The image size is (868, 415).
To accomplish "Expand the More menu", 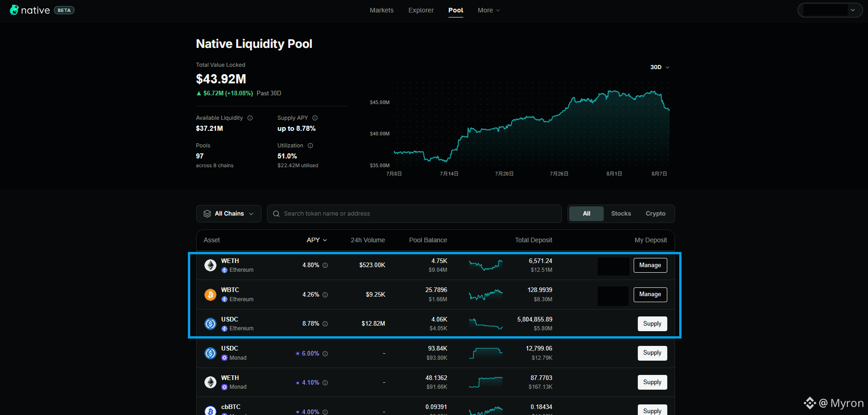I will (489, 10).
